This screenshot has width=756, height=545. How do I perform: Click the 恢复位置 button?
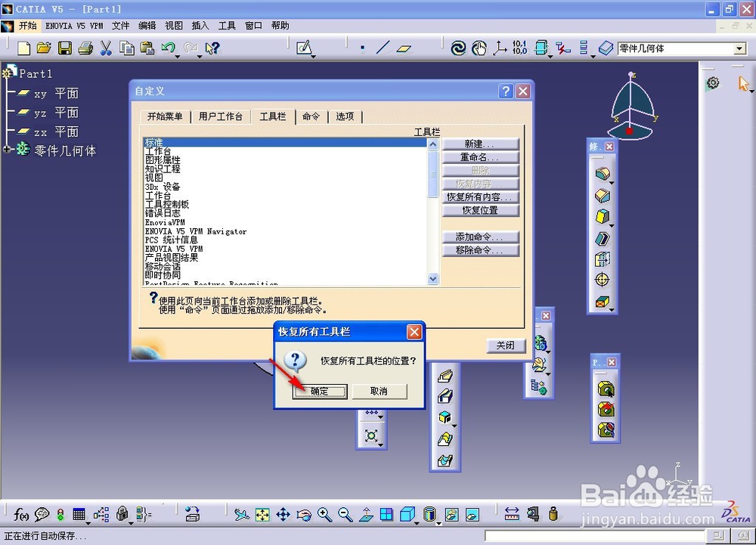[x=480, y=210]
